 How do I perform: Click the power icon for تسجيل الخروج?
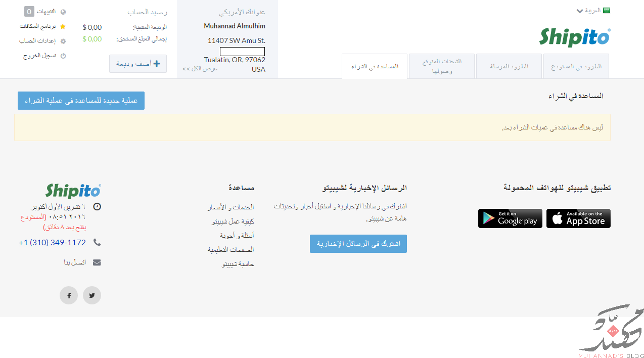63,56
